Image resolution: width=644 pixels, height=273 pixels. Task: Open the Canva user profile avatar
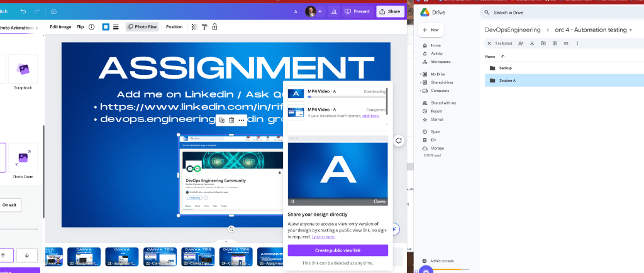click(311, 11)
